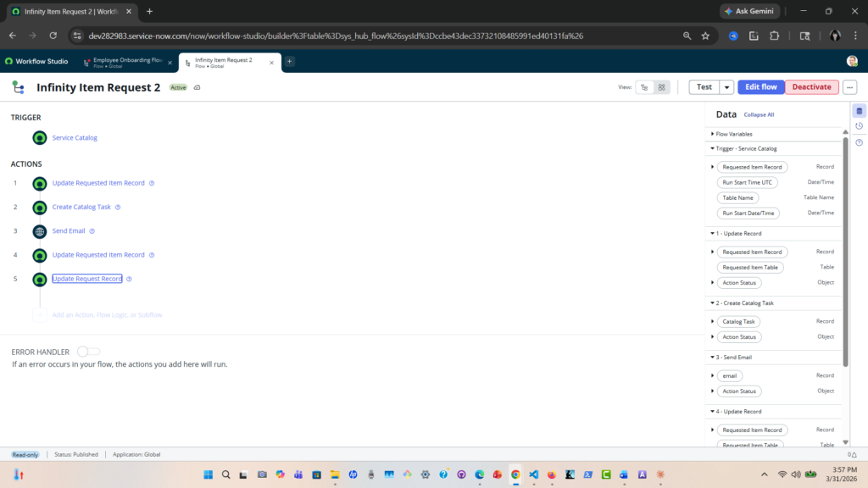Switch to the tree list view
Viewport: 868px width, 488px height.
(645, 87)
